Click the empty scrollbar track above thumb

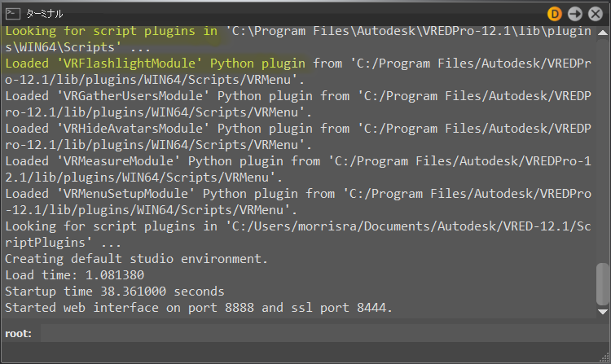(602, 150)
